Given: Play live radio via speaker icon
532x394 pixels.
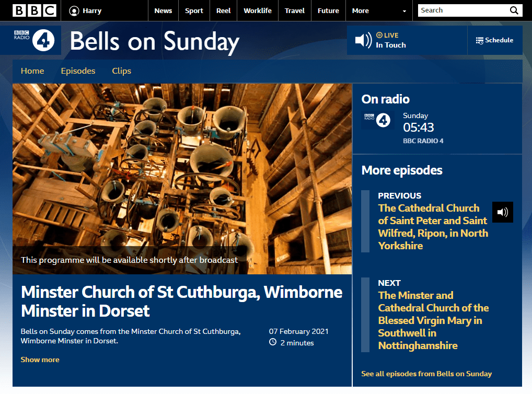Looking at the screenshot, I should [363, 40].
